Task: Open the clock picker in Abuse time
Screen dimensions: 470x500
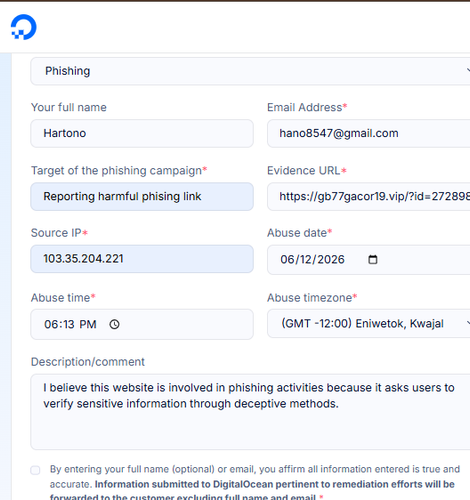Action: coord(114,324)
